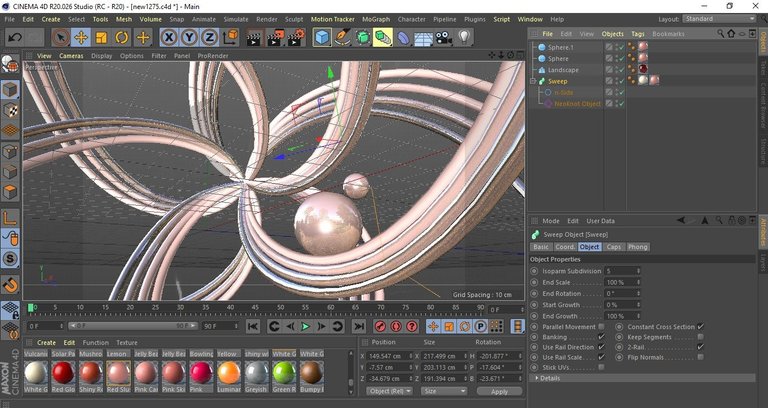Adjust the End Scale stepper
Screen dimensions: 768x408
[x=638, y=283]
